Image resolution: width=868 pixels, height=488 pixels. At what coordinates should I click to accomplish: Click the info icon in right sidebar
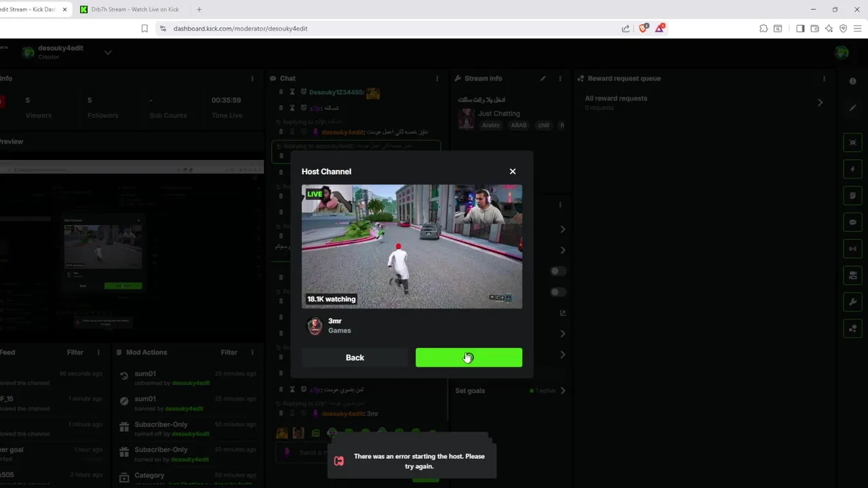coord(852,81)
